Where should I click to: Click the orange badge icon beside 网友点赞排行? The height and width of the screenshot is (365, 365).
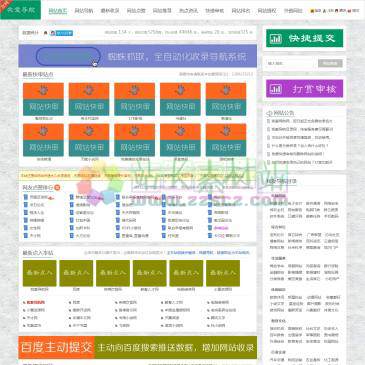(57, 188)
